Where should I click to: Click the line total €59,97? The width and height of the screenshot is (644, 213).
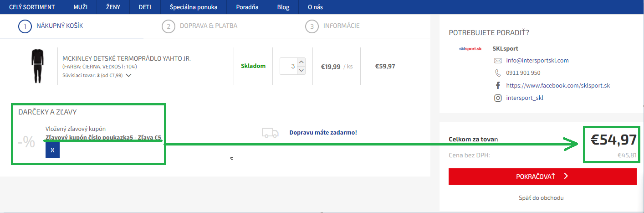385,66
